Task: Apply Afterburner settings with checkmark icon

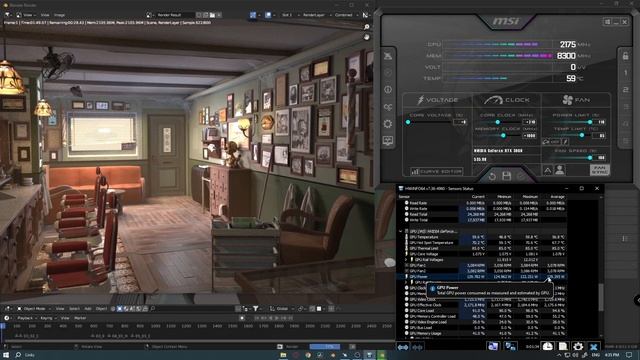Action: click(521, 176)
